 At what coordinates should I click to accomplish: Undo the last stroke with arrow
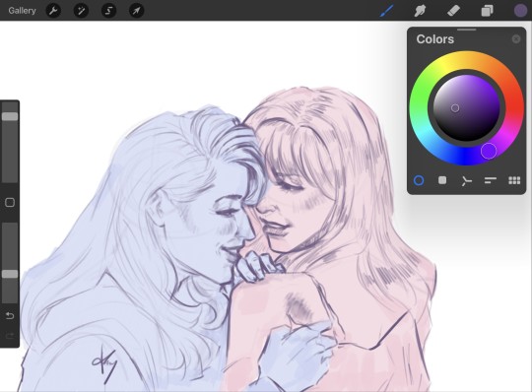10,316
